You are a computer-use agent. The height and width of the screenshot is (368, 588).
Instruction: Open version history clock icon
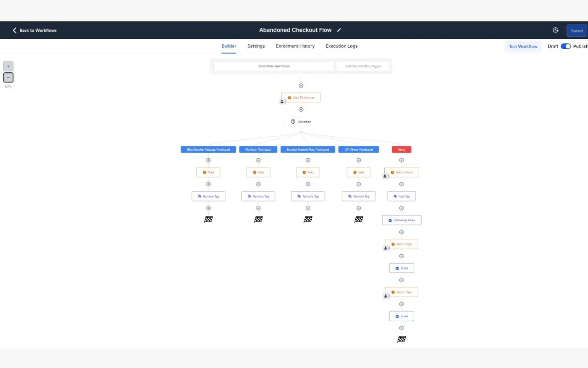tap(555, 30)
